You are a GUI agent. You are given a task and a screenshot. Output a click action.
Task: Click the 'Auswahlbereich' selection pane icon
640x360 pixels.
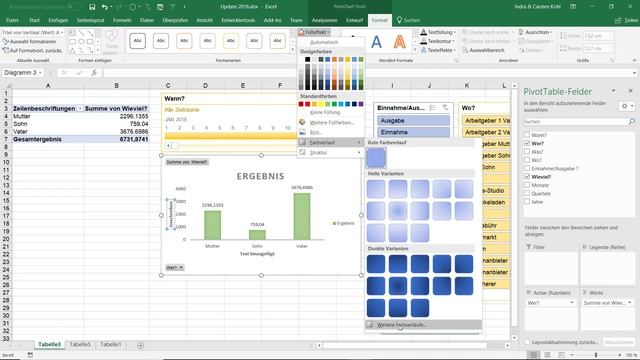point(465,50)
